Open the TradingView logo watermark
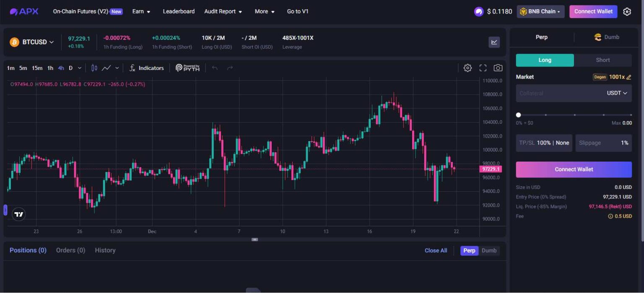Viewport: 644px width, 293px height. click(x=18, y=214)
